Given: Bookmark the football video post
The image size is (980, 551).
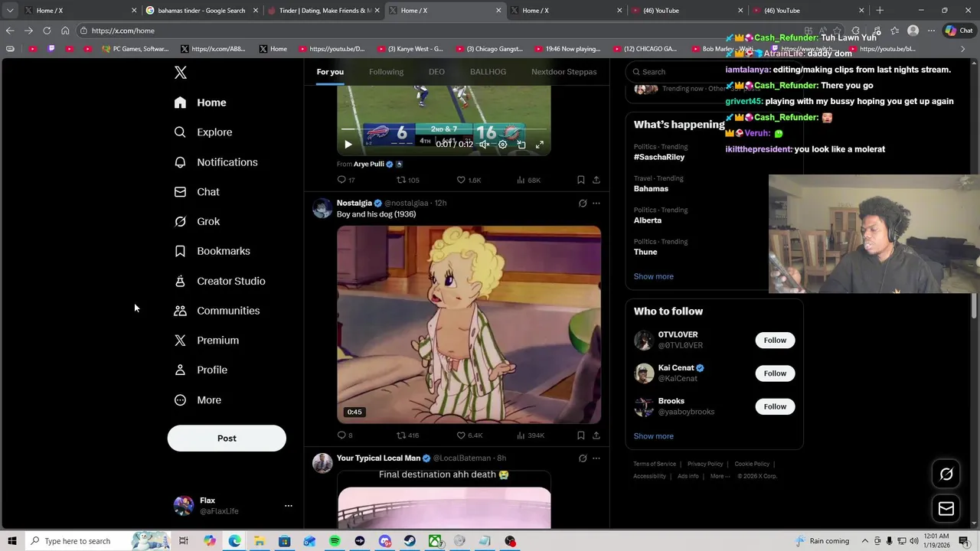Looking at the screenshot, I should click(581, 180).
